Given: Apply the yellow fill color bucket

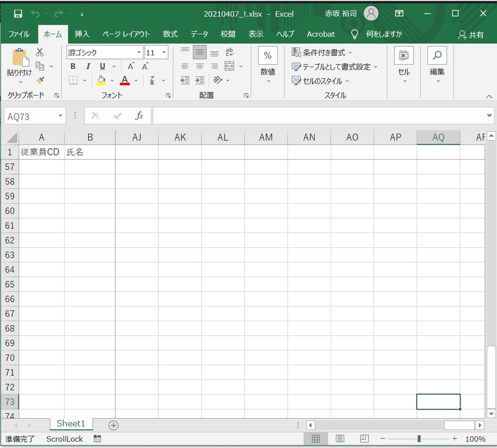Looking at the screenshot, I should [x=101, y=80].
